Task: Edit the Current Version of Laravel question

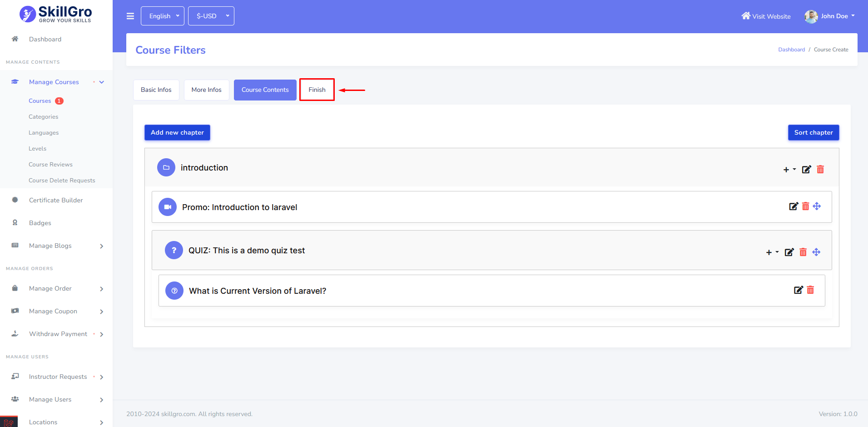Action: pyautogui.click(x=799, y=290)
